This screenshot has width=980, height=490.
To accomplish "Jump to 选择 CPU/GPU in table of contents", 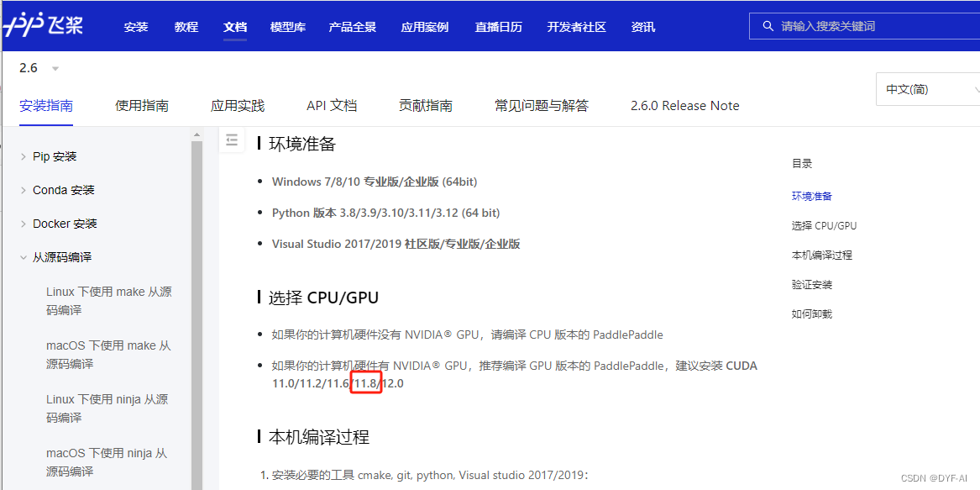I will tap(825, 226).
